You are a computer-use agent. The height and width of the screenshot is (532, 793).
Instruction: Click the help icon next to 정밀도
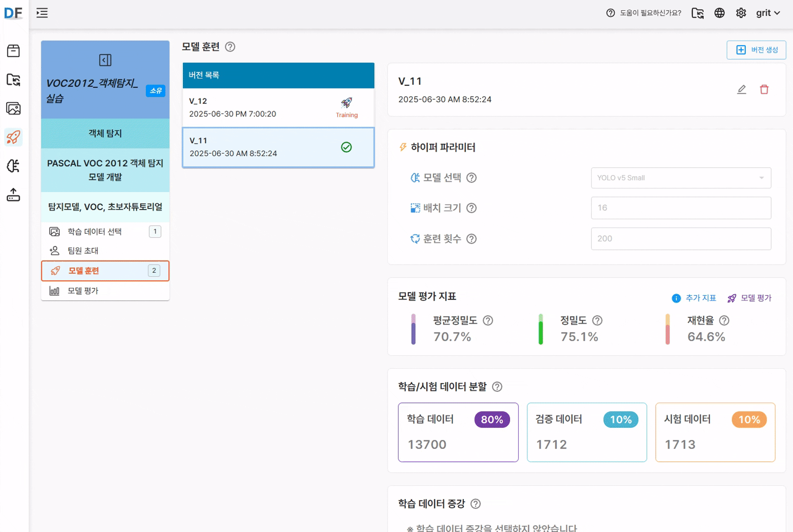(597, 321)
